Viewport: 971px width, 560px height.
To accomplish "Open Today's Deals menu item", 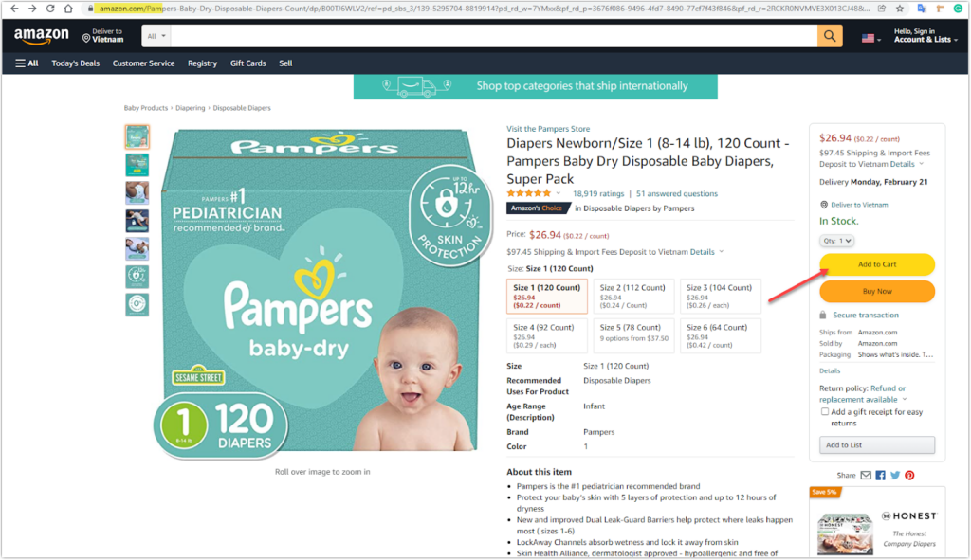I will pos(76,63).
